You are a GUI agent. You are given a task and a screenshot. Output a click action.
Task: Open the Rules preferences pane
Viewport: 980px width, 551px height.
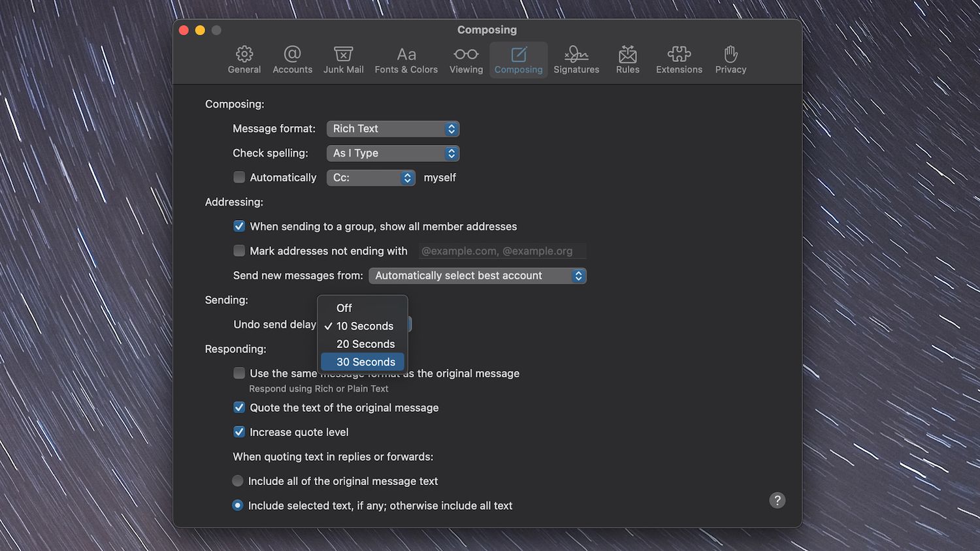pyautogui.click(x=627, y=60)
